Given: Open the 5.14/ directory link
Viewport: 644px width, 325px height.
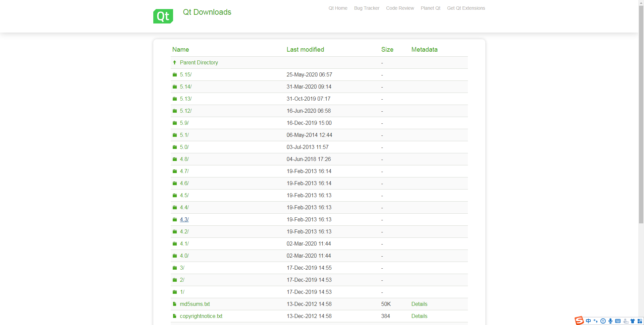Looking at the screenshot, I should pos(185,87).
